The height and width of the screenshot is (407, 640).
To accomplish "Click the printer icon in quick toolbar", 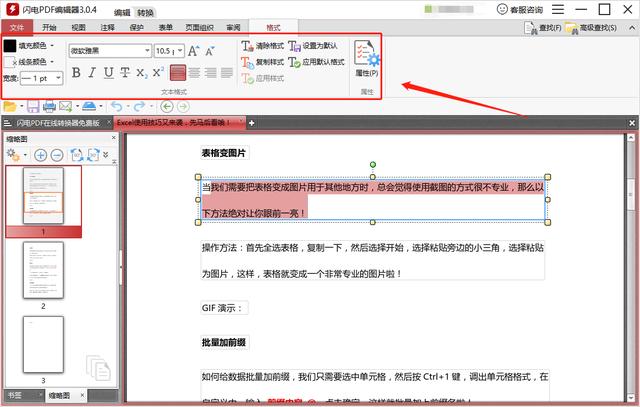I will click(x=49, y=106).
